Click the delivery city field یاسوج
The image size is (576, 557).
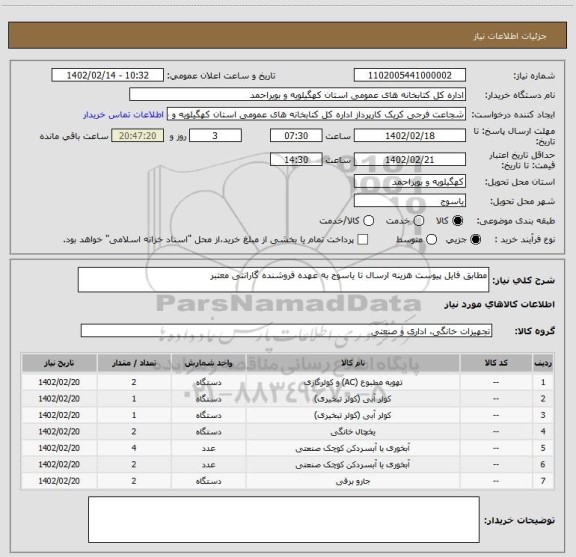tap(410, 201)
